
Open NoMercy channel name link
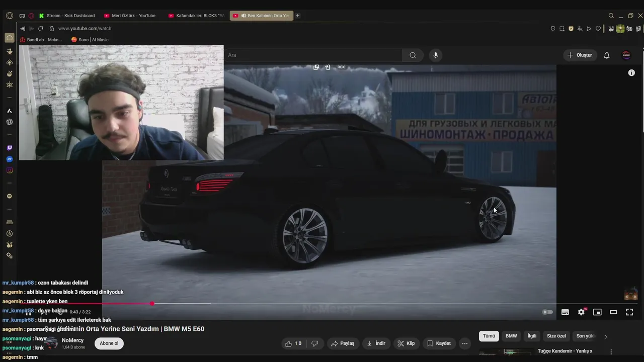72,340
